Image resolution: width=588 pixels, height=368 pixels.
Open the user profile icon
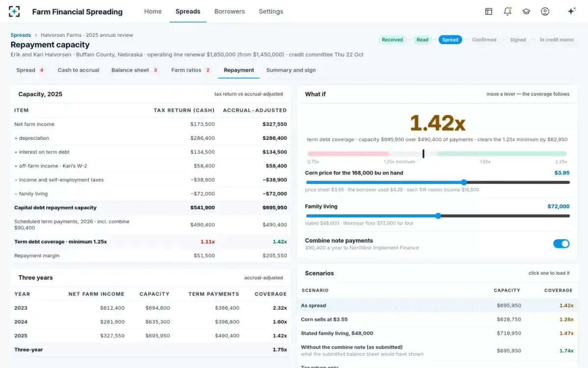tap(545, 11)
